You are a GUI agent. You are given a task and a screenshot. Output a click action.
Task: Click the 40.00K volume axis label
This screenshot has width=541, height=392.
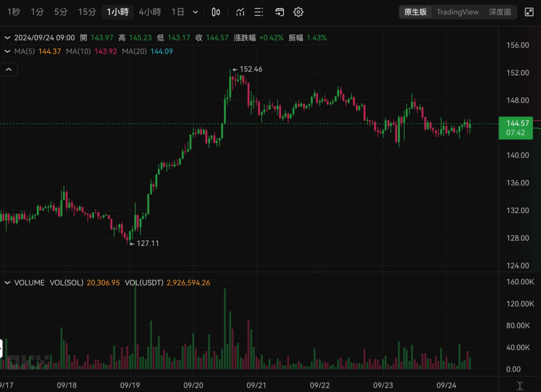(518, 348)
